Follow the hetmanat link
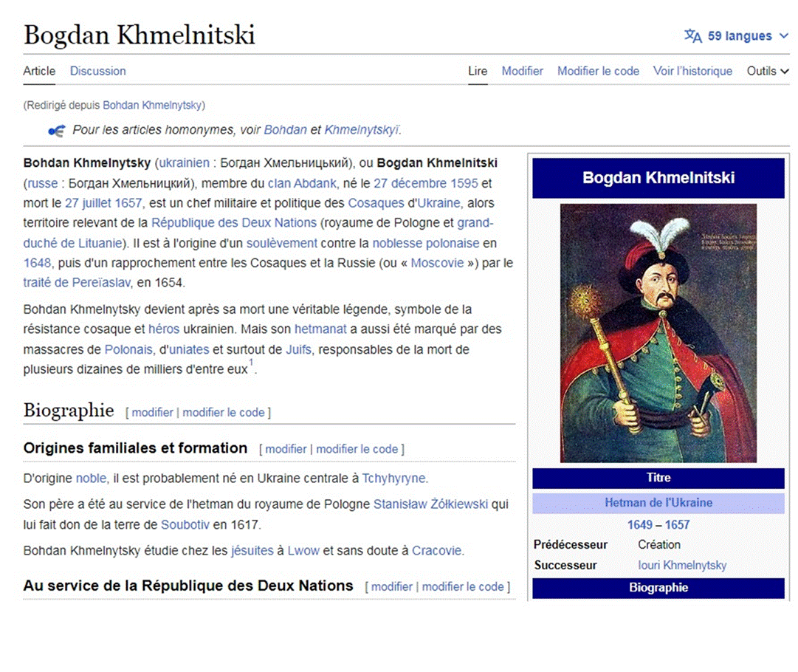Image resolution: width=798 pixels, height=672 pixels. pos(320,329)
